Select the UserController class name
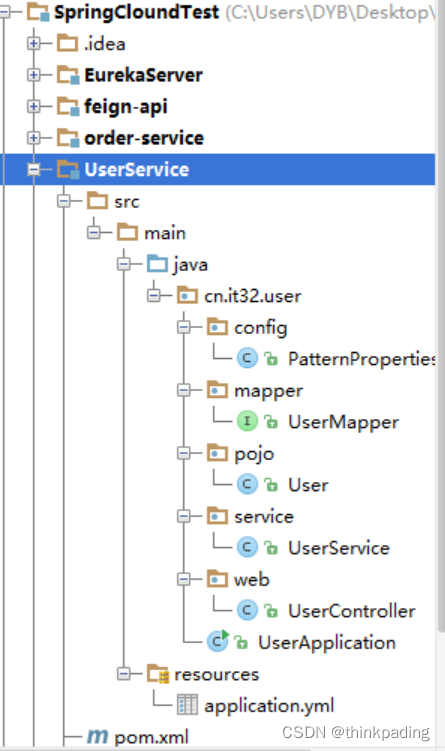445x751 pixels. (x=352, y=611)
